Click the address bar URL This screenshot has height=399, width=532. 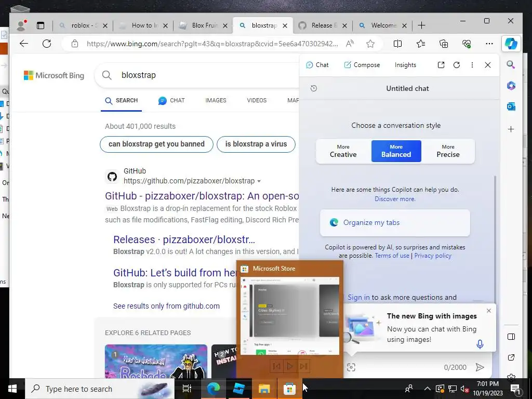212,44
